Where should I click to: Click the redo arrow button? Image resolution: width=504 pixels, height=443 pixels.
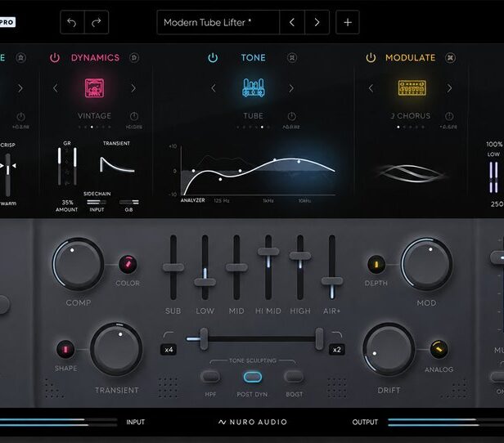tap(97, 22)
